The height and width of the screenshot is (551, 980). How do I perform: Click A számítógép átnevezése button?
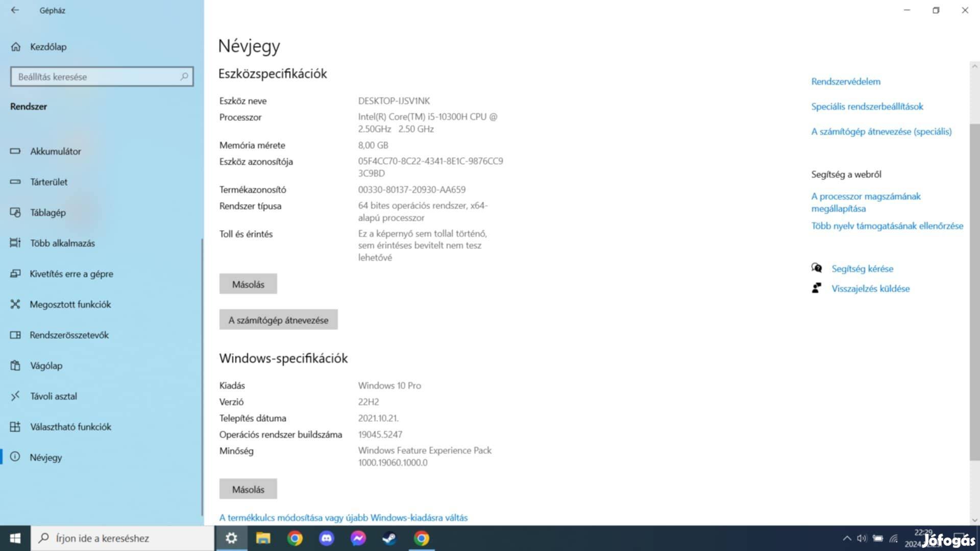pyautogui.click(x=278, y=319)
